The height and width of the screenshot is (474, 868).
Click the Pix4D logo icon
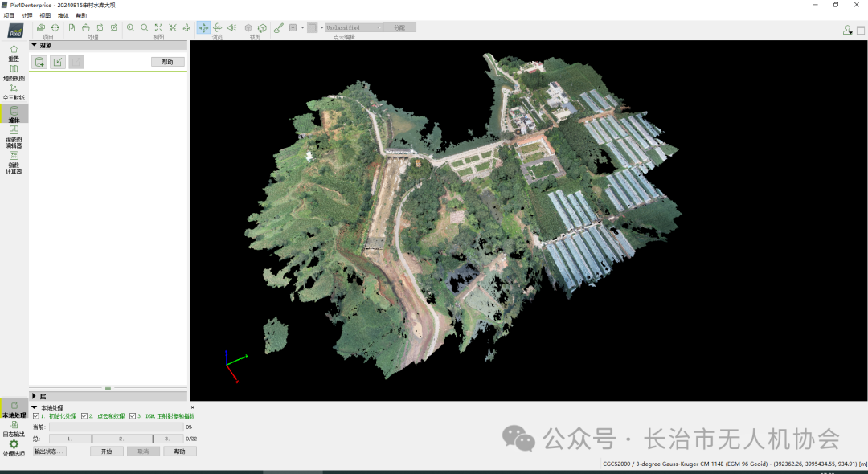point(15,31)
